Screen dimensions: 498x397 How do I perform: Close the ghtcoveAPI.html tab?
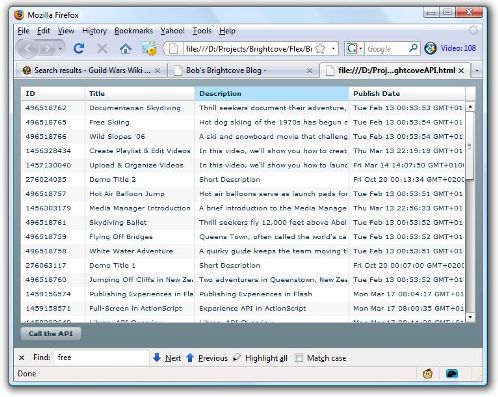[x=461, y=71]
